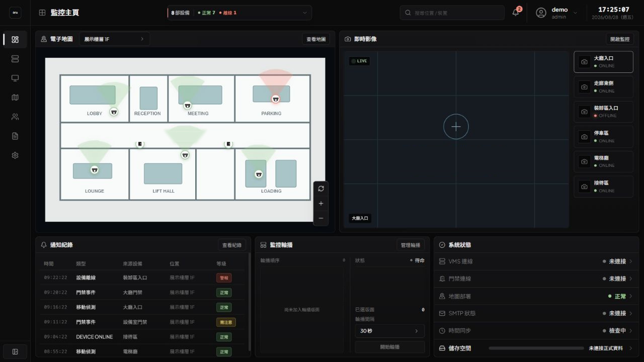
Task: Click the 17:25:07 clock in the header
Action: pyautogui.click(x=614, y=10)
